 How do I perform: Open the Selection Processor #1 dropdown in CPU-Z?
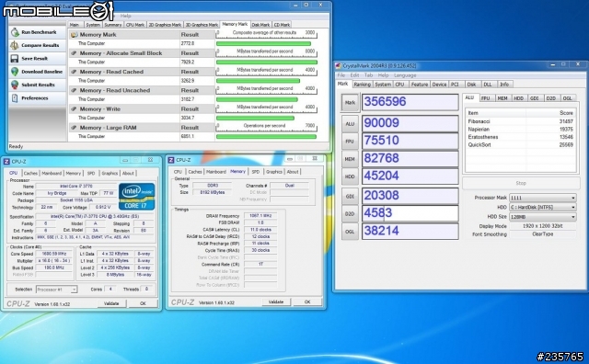57,290
